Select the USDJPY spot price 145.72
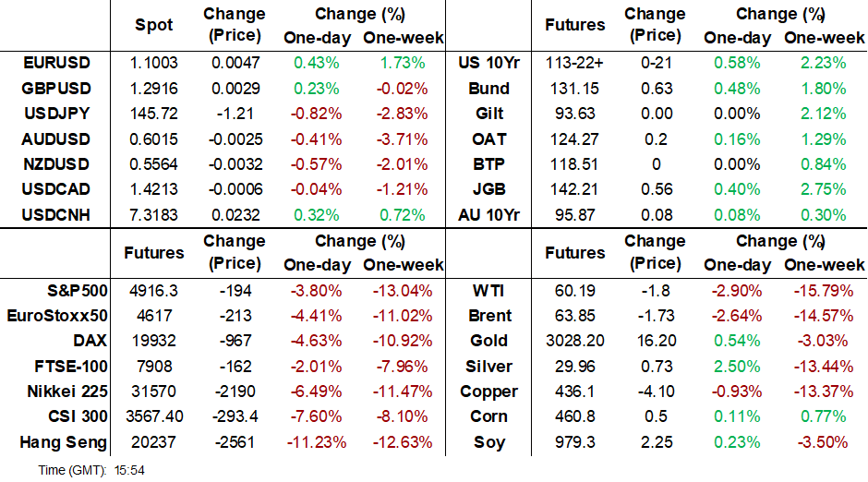This screenshot has width=868, height=482. pos(153,114)
